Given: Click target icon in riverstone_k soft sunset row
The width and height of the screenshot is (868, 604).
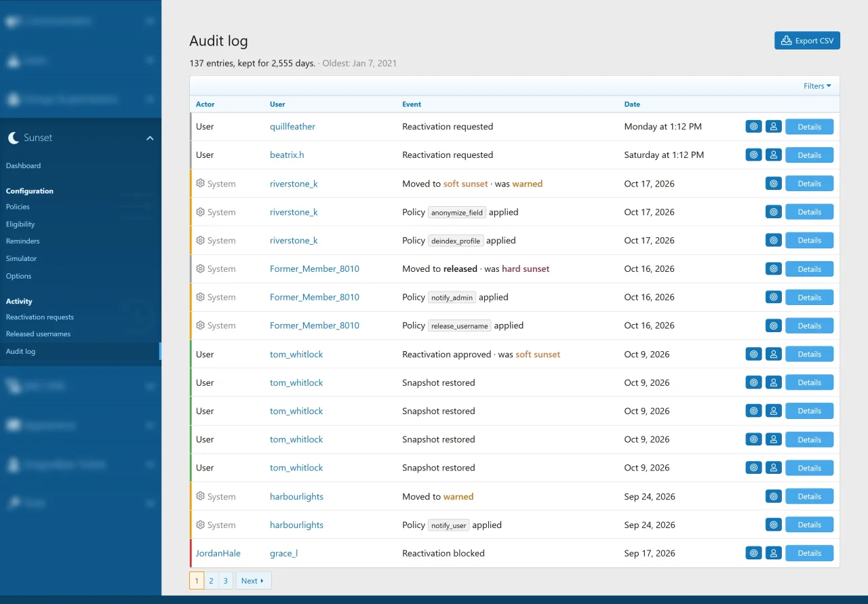Looking at the screenshot, I should tap(774, 183).
